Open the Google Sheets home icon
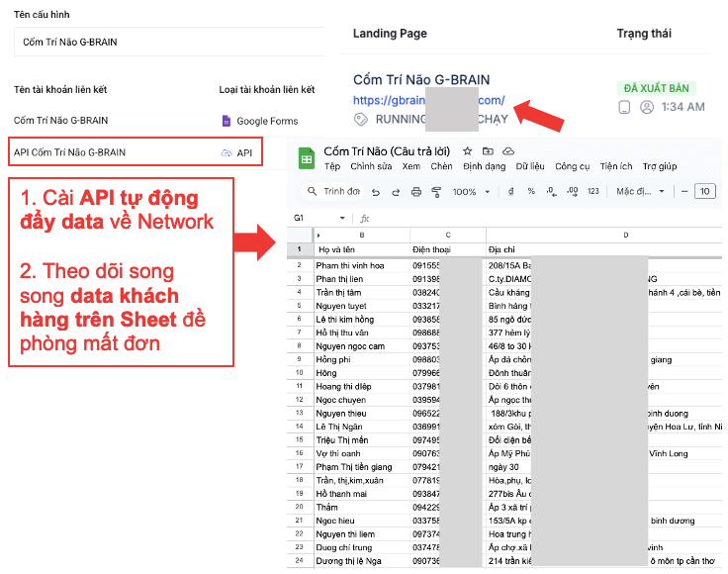728x574 pixels. point(307,158)
